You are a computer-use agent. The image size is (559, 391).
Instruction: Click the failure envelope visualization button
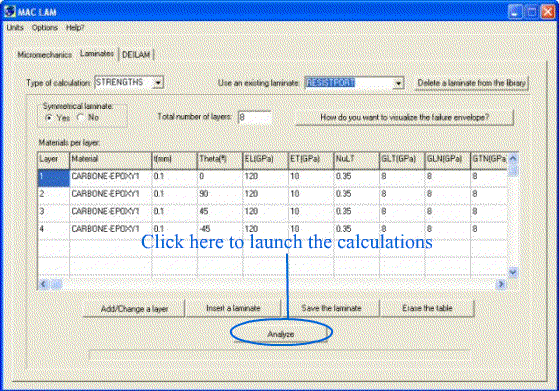pos(405,117)
